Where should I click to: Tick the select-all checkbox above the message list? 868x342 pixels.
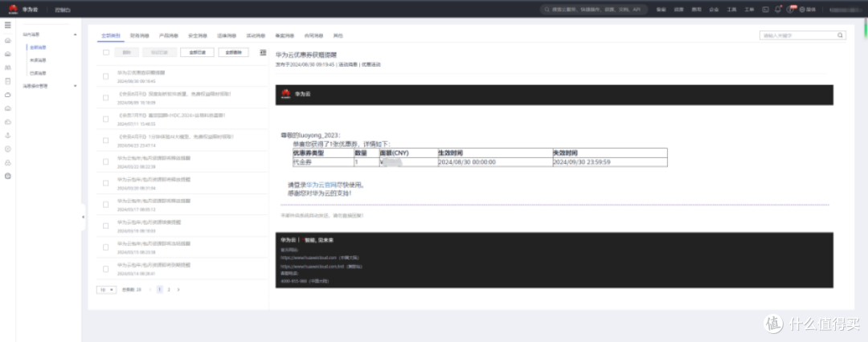tap(106, 52)
